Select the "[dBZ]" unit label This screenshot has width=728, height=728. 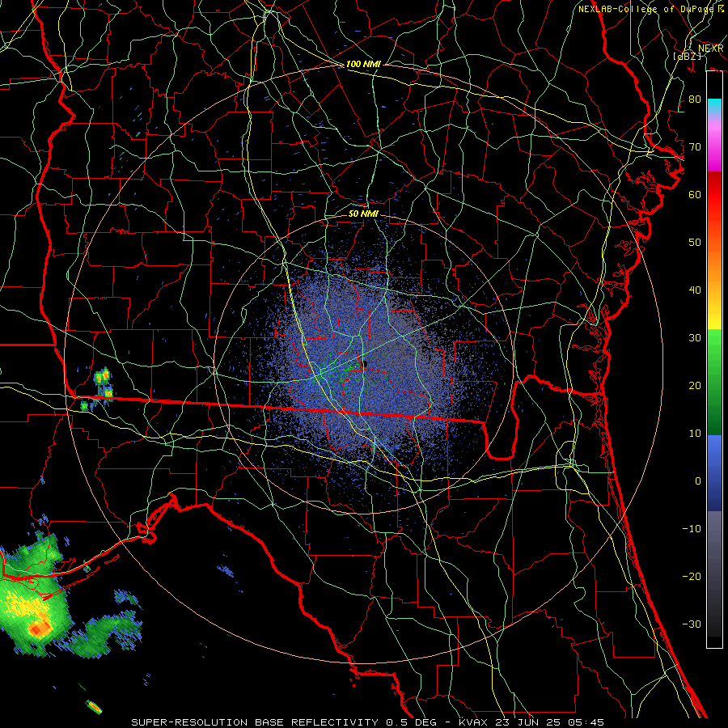688,56
